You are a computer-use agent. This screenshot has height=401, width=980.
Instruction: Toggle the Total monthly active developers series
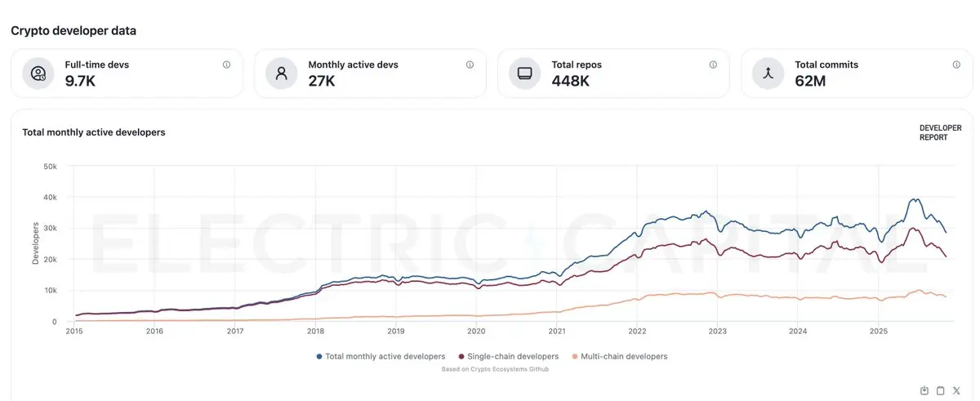(x=381, y=356)
